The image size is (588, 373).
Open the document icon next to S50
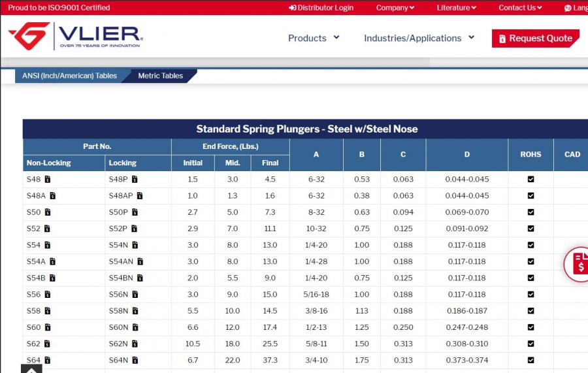click(48, 212)
